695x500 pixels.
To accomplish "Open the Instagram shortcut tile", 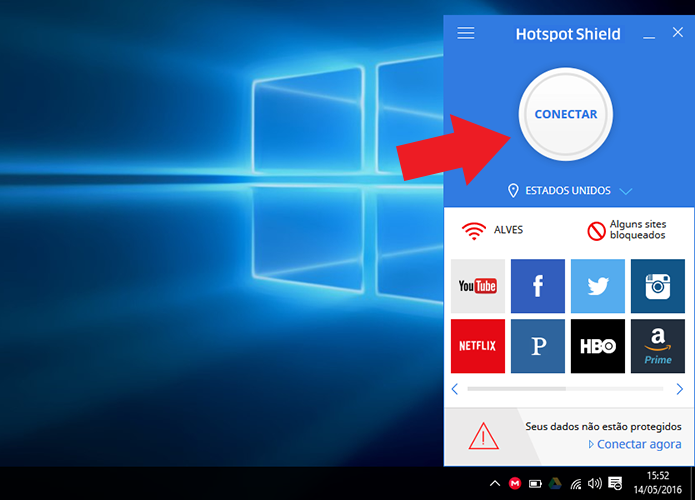I will coord(658,286).
